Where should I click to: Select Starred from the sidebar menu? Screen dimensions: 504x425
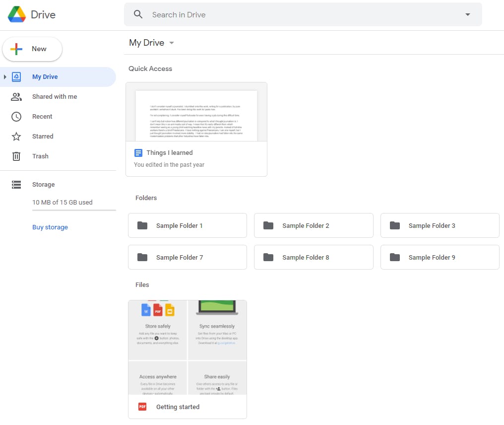pyautogui.click(x=43, y=136)
